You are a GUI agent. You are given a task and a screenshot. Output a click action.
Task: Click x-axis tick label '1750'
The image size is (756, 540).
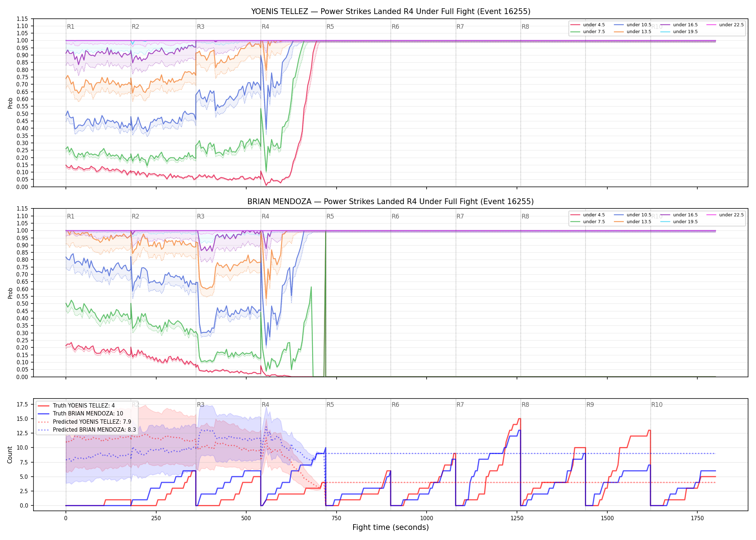tap(697, 518)
